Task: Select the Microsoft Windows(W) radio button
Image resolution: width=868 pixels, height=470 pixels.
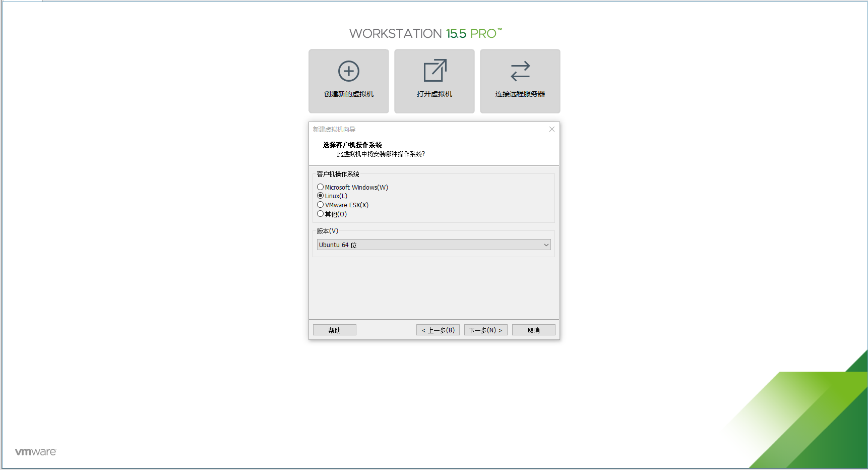Action: 320,187
